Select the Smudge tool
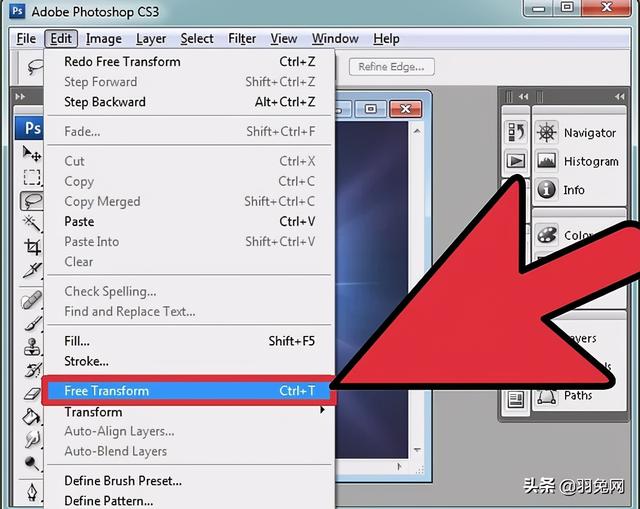 coord(32,440)
